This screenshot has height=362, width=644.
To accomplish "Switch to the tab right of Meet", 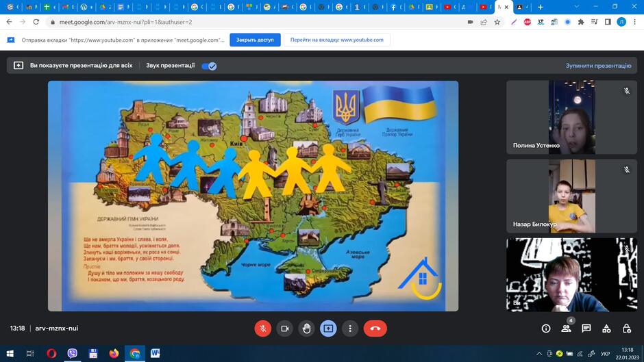I will click(x=522, y=7).
